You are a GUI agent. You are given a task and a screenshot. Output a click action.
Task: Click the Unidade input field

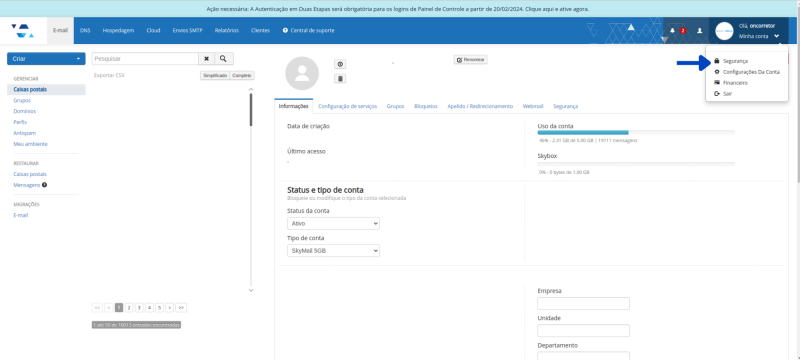583,330
